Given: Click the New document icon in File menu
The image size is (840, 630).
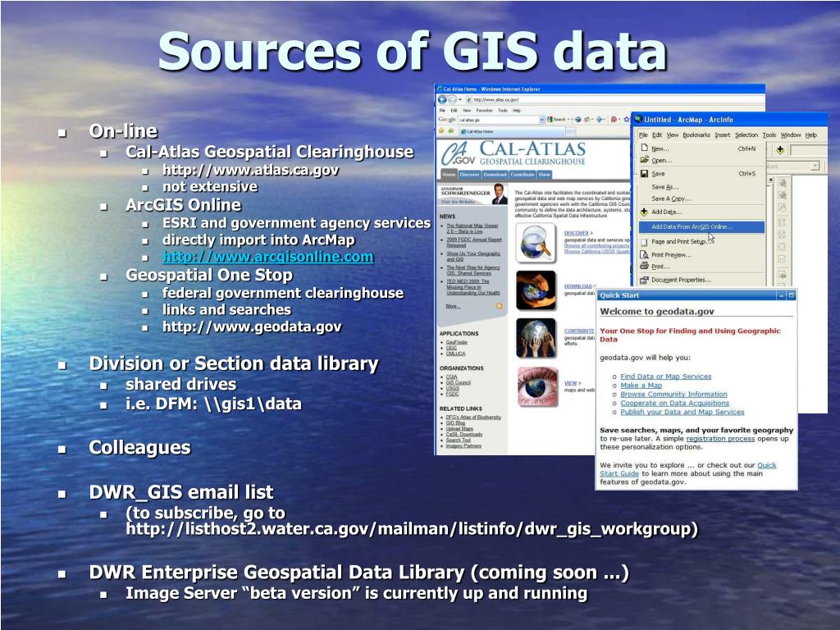Looking at the screenshot, I should pos(645,148).
